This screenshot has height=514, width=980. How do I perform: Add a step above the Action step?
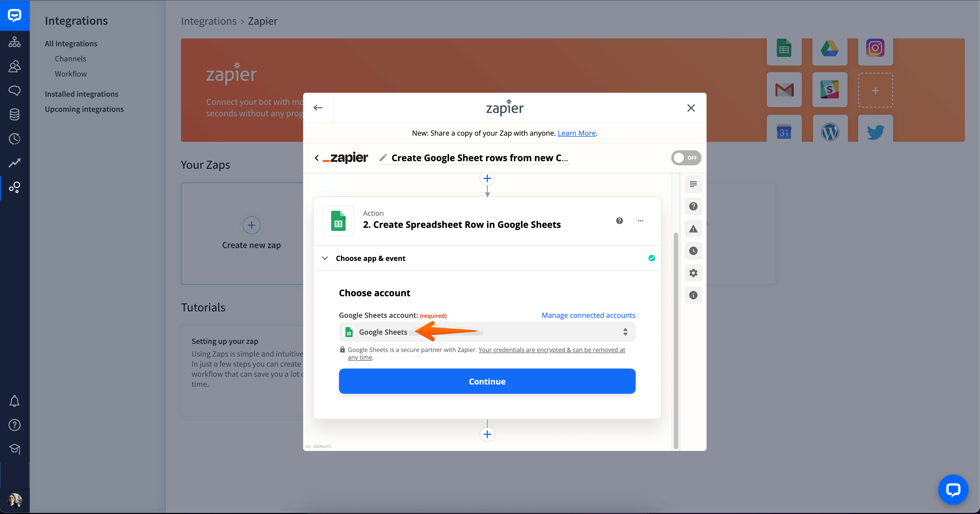pos(487,179)
